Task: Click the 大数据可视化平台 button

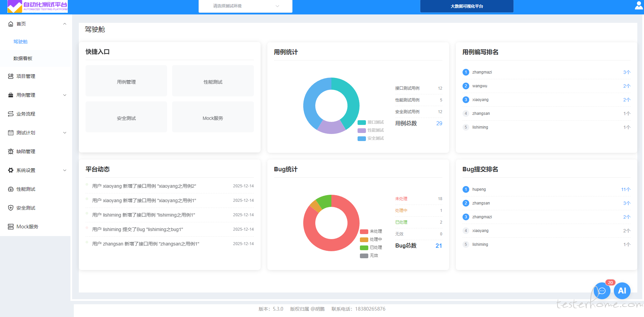Action: tap(467, 6)
